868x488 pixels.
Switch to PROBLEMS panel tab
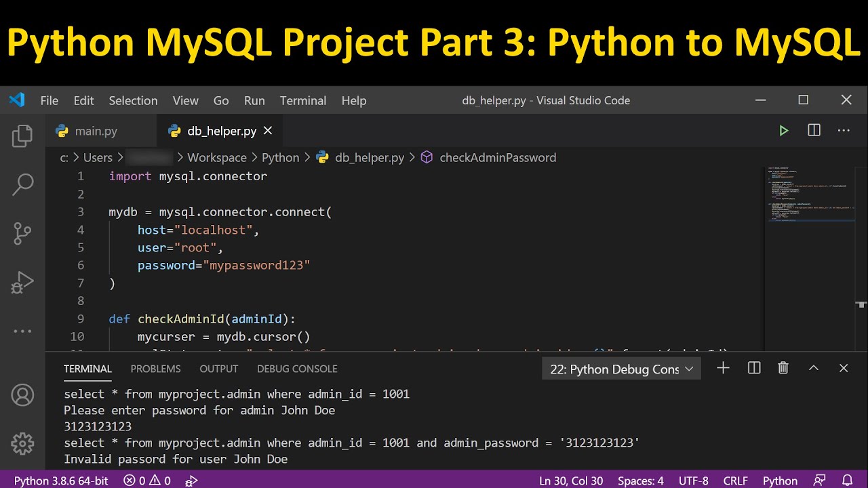point(155,369)
